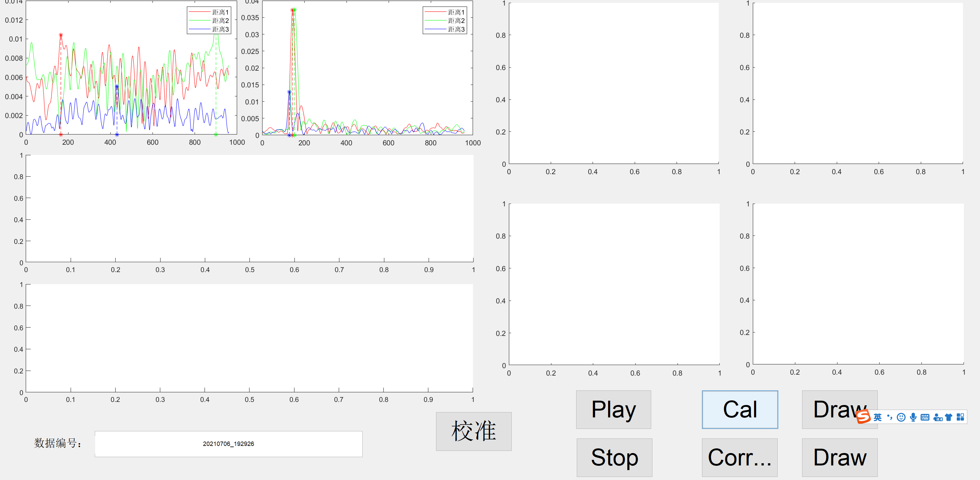Click the lower Draw button

(839, 458)
